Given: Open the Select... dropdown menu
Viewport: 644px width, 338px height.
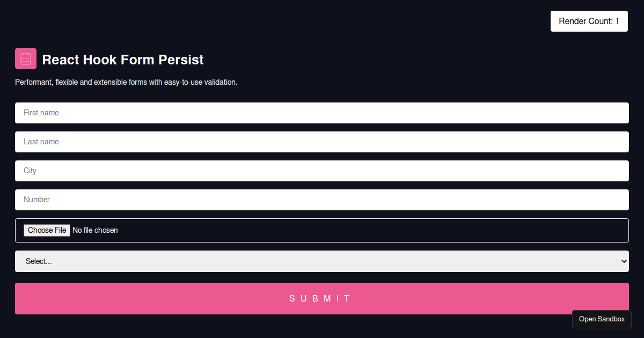Looking at the screenshot, I should coord(322,261).
